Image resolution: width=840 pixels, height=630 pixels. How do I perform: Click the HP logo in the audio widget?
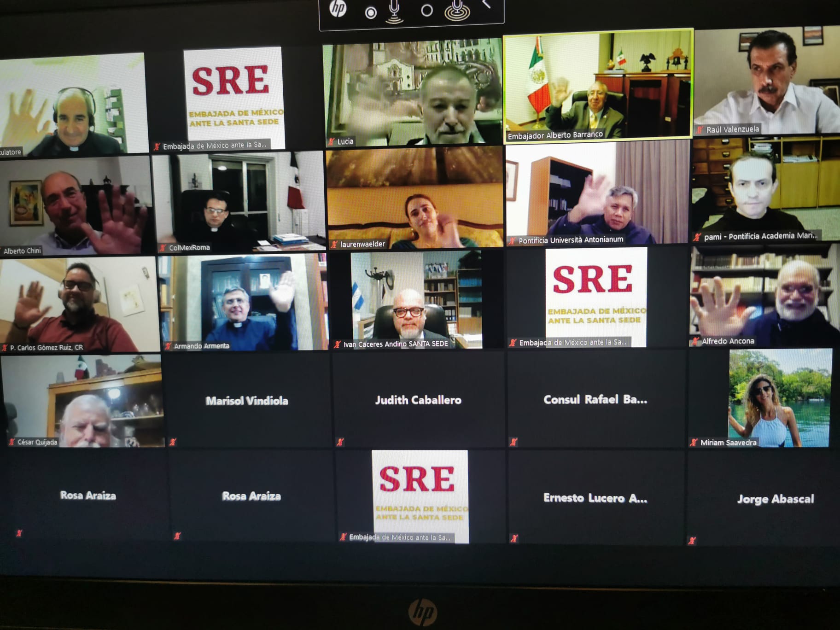[338, 9]
